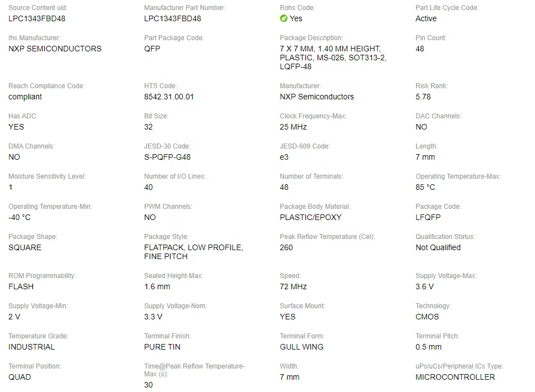Click the Speed 72 MHz value
535x392 pixels.
point(293,286)
